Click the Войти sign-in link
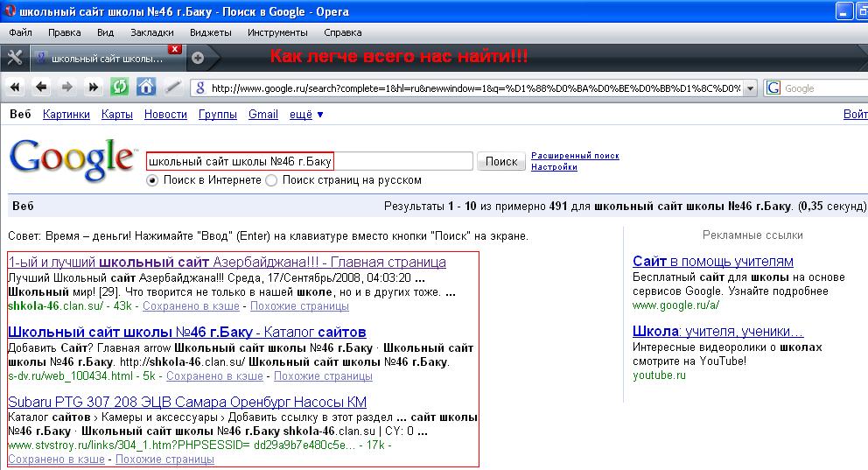Viewport: 868px width, 470px height. pyautogui.click(x=855, y=114)
